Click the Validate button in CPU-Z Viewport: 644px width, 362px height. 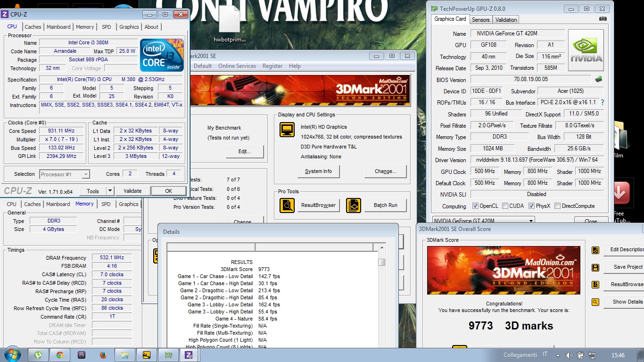132,191
